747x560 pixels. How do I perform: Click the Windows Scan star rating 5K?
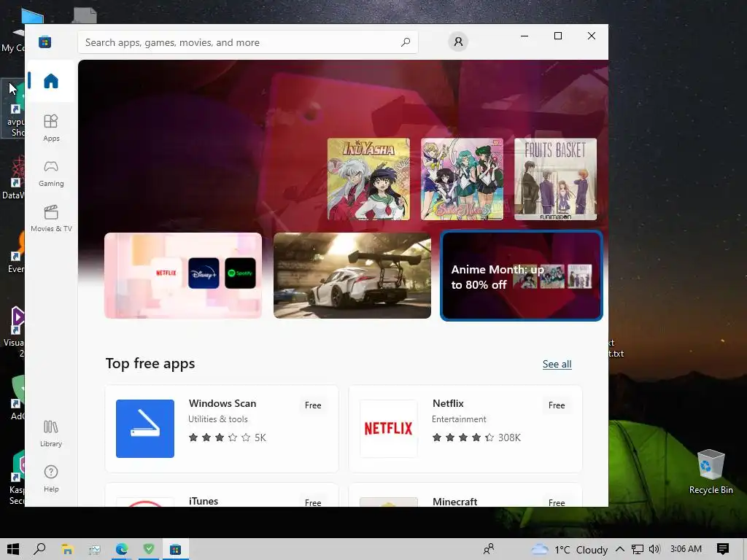tap(228, 437)
